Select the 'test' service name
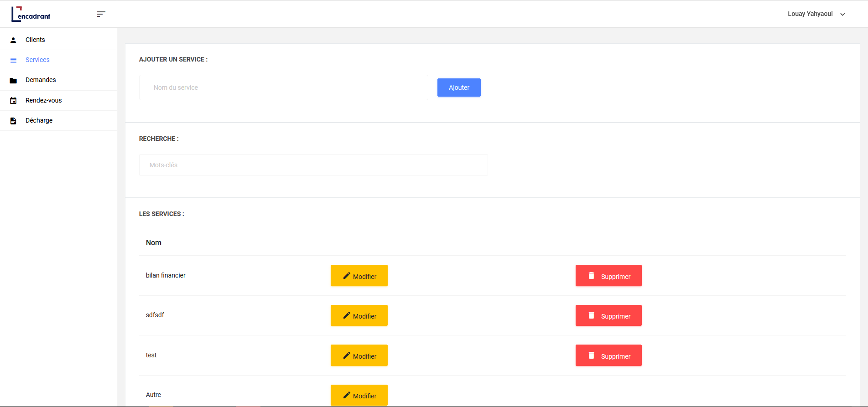This screenshot has width=868, height=407. click(x=151, y=355)
